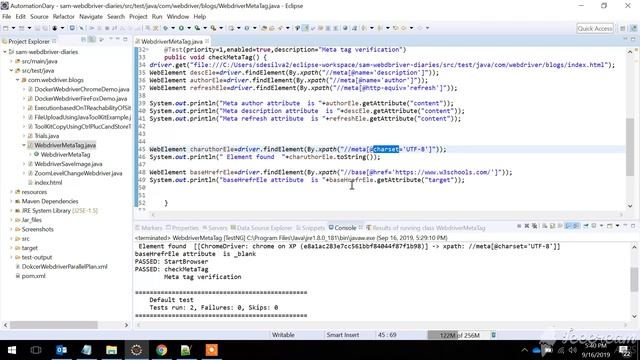Screen dimensions: 640x360
Task: Select WebdriverSaveImage.java file
Action: pyautogui.click(x=68, y=164)
